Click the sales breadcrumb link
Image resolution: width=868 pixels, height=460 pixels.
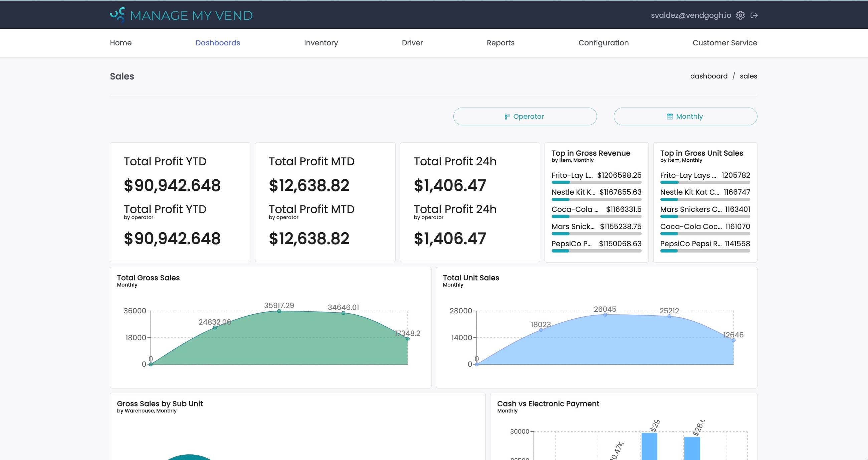[748, 76]
